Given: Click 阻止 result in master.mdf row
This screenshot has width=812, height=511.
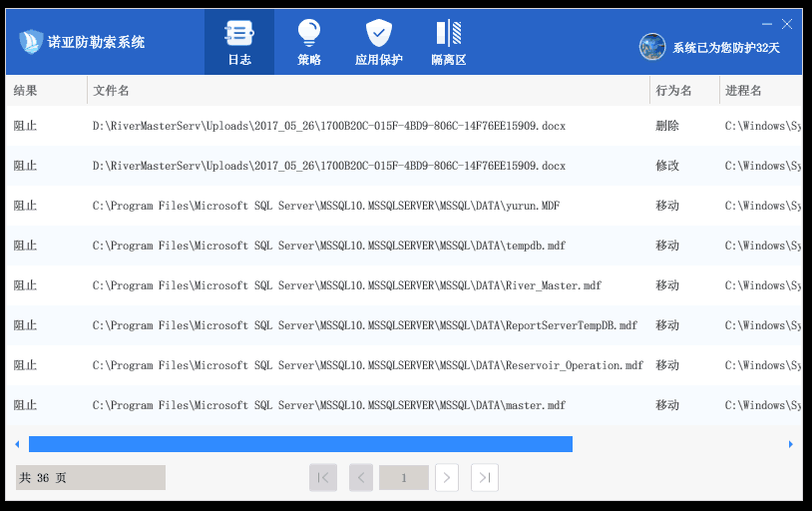Looking at the screenshot, I should click(25, 405).
